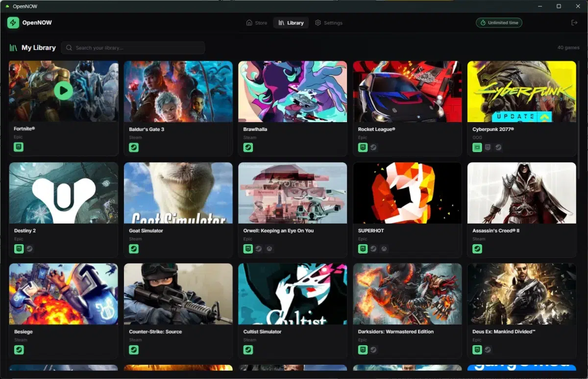Image resolution: width=588 pixels, height=379 pixels.
Task: Click the GOG icon on Cyberpunk 2077 card
Action: [477, 147]
